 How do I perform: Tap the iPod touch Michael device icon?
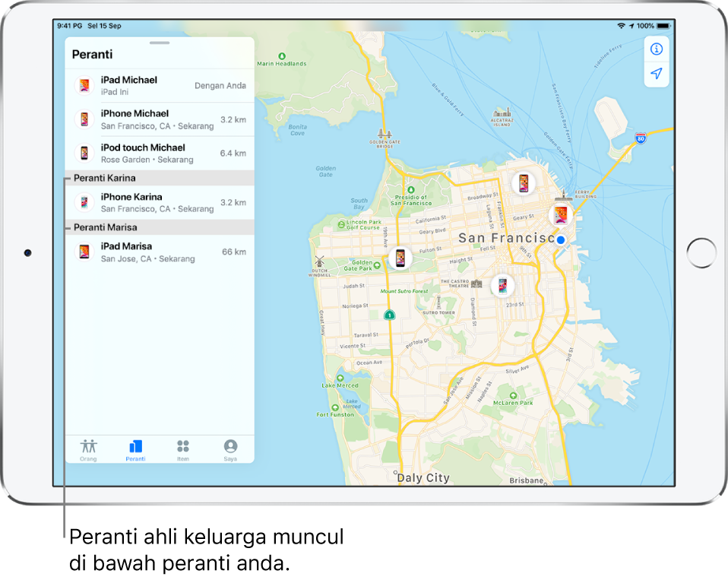point(84,153)
